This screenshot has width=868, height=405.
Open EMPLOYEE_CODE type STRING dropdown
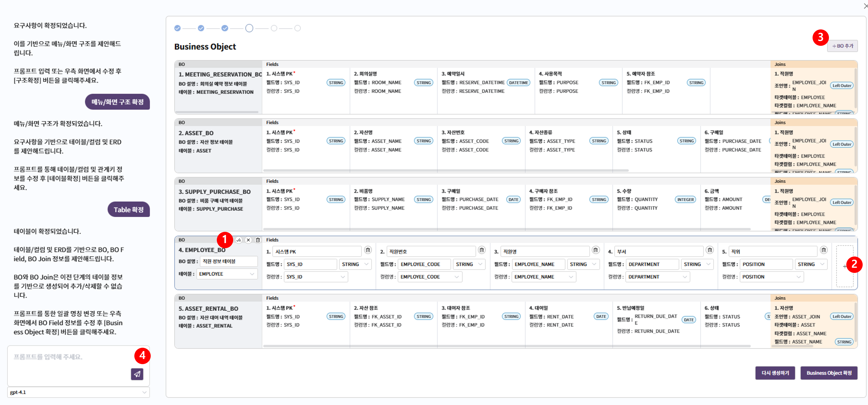469,264
